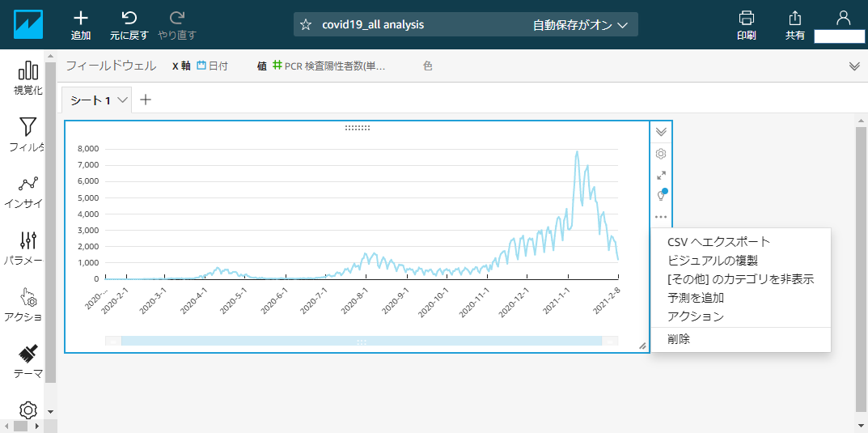Collapse the field wells with double chevron

coord(854,66)
